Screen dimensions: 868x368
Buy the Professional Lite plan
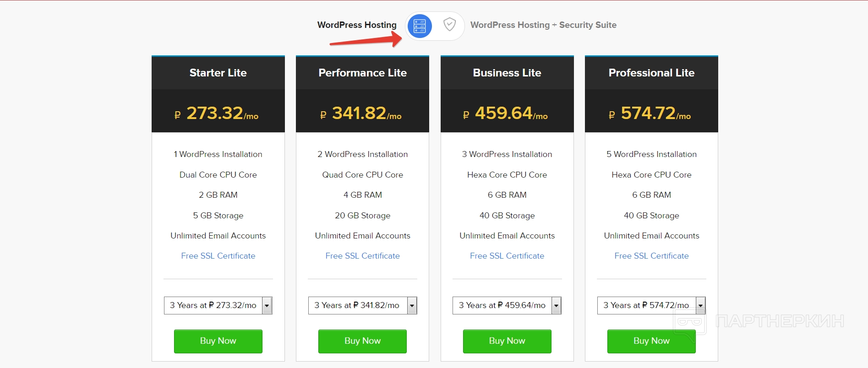[x=651, y=341]
